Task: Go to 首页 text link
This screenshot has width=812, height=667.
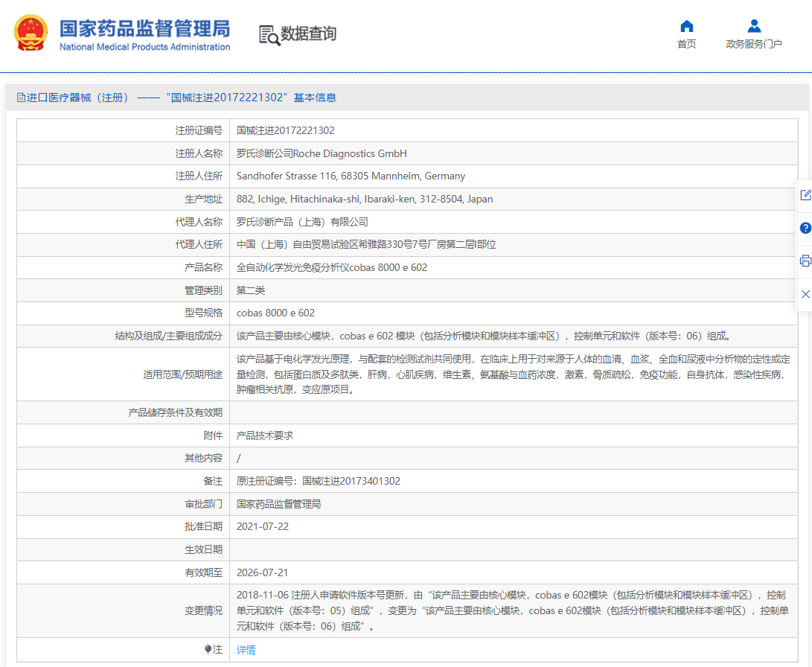Action: click(x=687, y=44)
